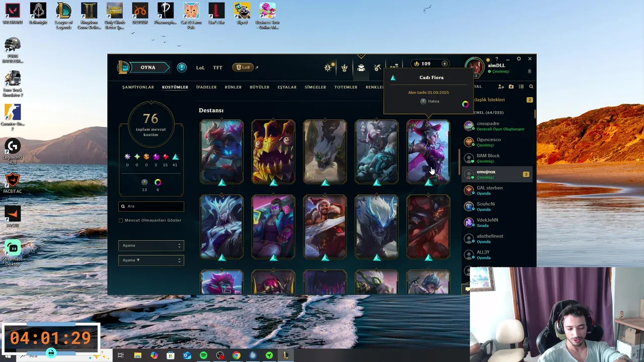Select friend SouhcNi in list
This screenshot has height=362, width=644.
pos(497,206)
